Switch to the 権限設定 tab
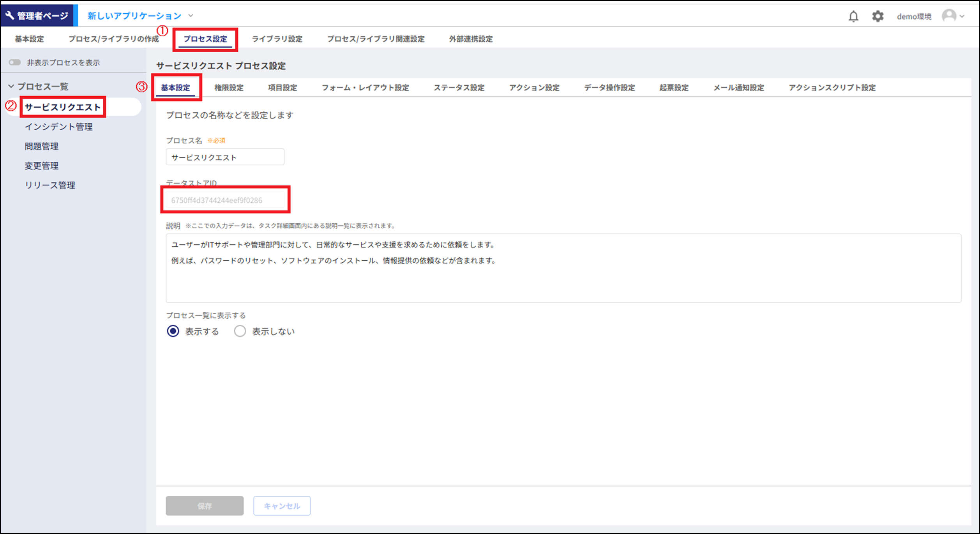 click(x=229, y=88)
